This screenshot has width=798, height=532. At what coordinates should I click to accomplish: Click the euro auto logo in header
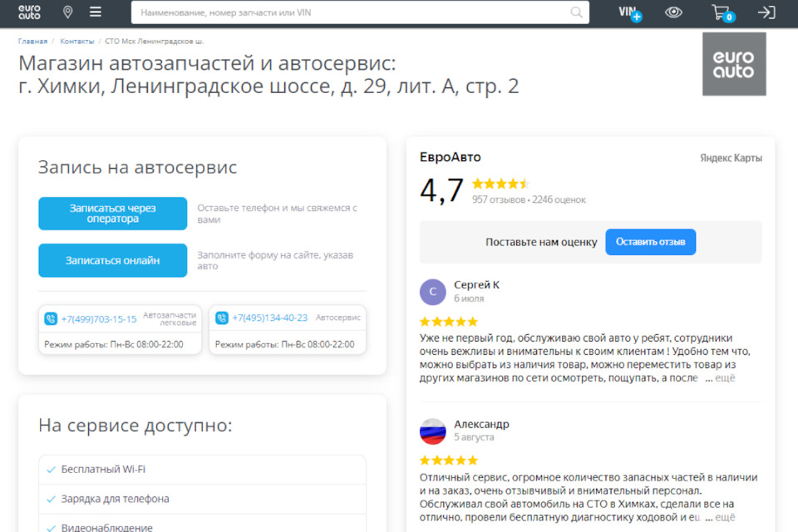pos(29,12)
